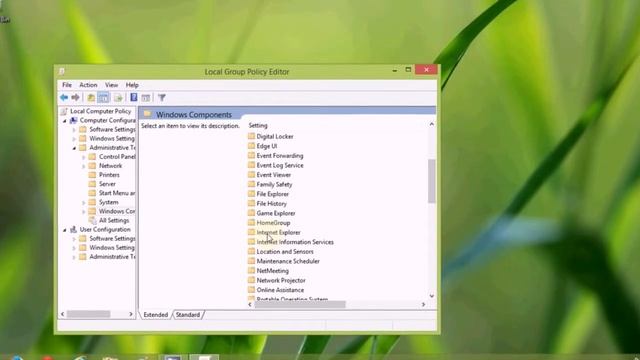This screenshot has width=640, height=360.
Task: Select the Network Projector entry
Action: [281, 280]
